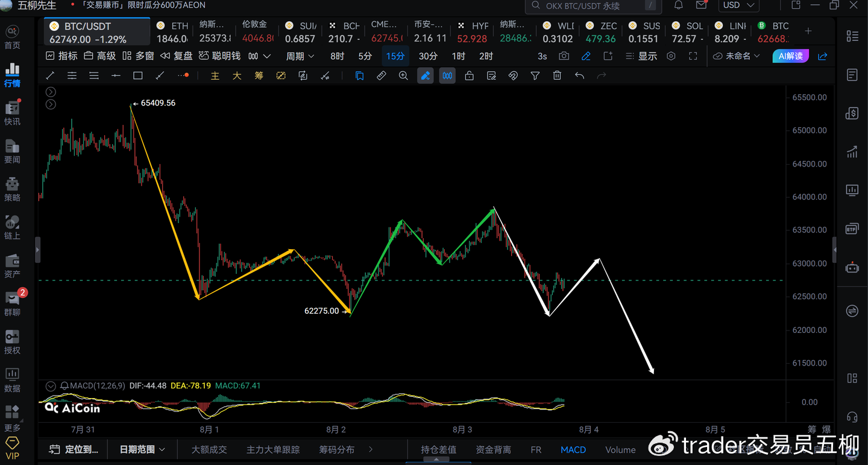Collapse the upper circled chevron on chart
This screenshot has height=465, width=868.
tap(51, 92)
